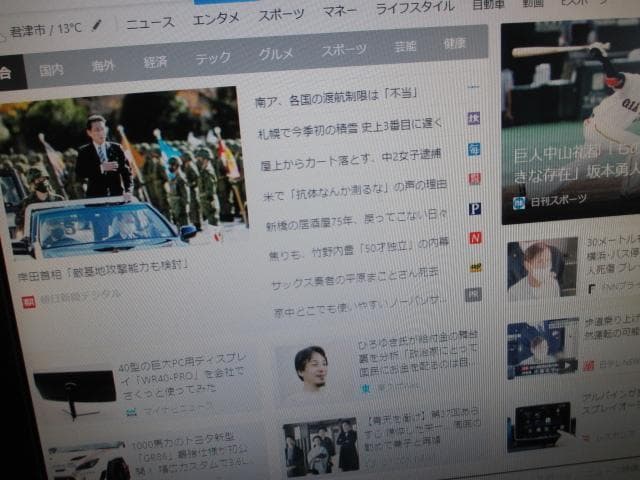The width and height of the screenshot is (640, 480).
Task: Open the 40型 WR40-PRO display article
Action: coord(180,376)
